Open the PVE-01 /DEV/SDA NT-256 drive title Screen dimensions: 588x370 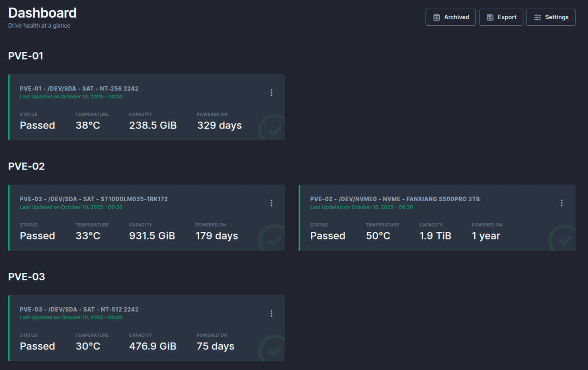click(x=79, y=89)
